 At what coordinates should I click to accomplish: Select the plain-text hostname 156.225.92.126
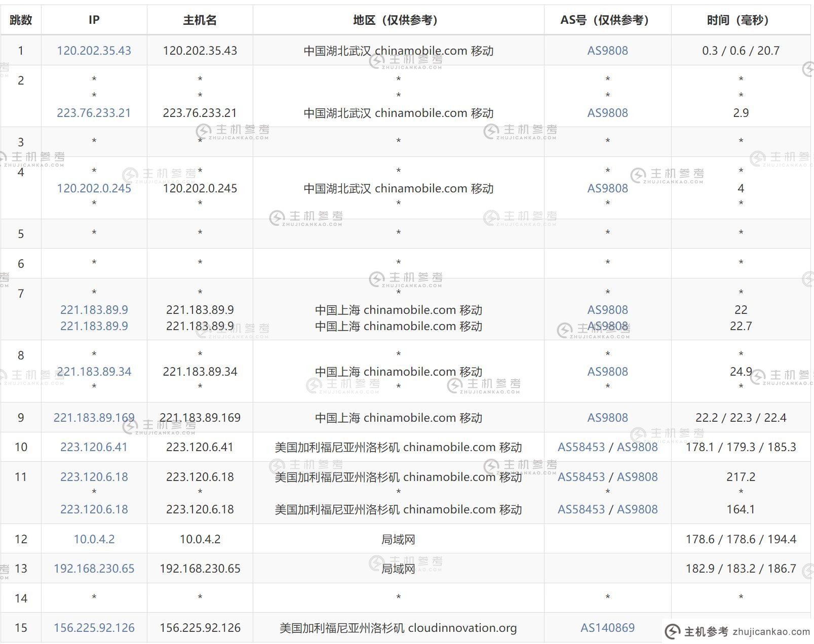[200, 628]
